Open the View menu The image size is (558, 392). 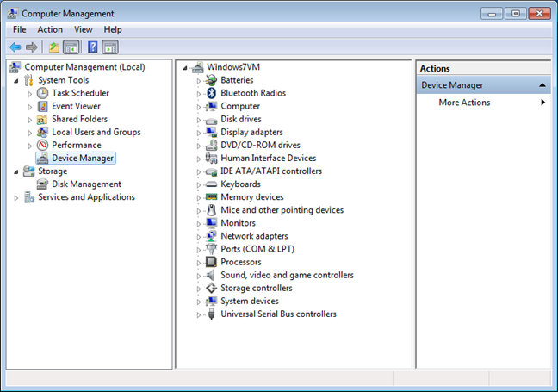pyautogui.click(x=84, y=29)
